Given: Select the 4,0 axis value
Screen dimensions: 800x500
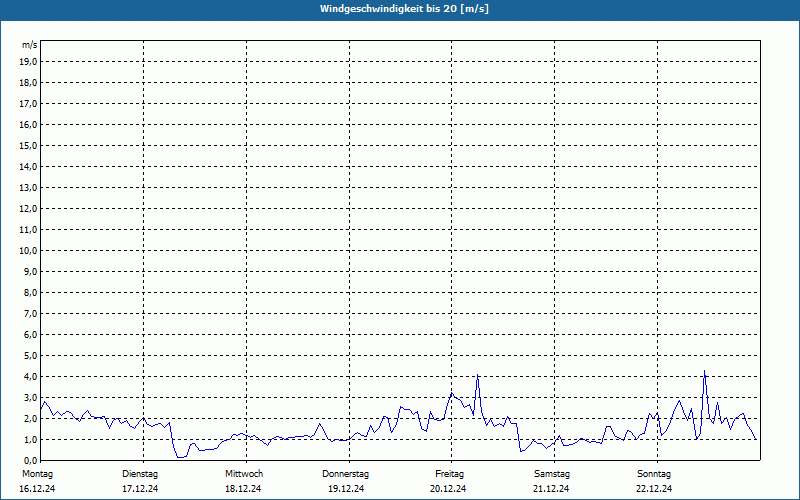Looking at the screenshot, I should pyautogui.click(x=30, y=377).
